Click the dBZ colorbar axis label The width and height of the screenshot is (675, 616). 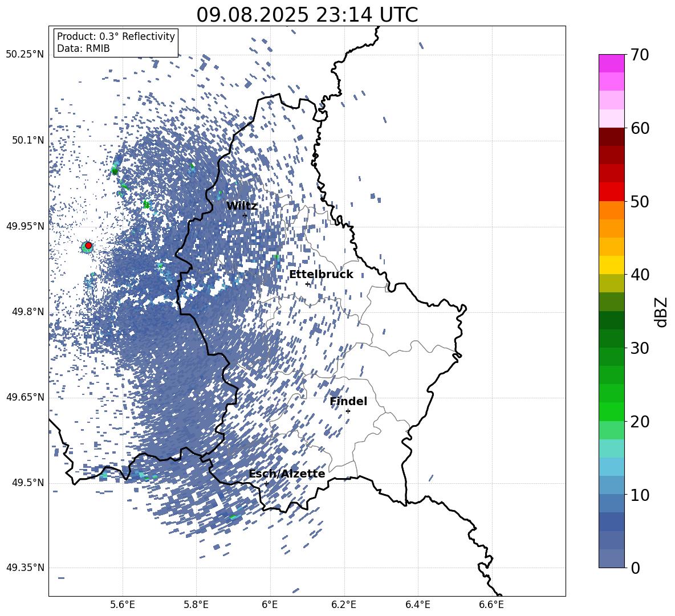tap(661, 312)
